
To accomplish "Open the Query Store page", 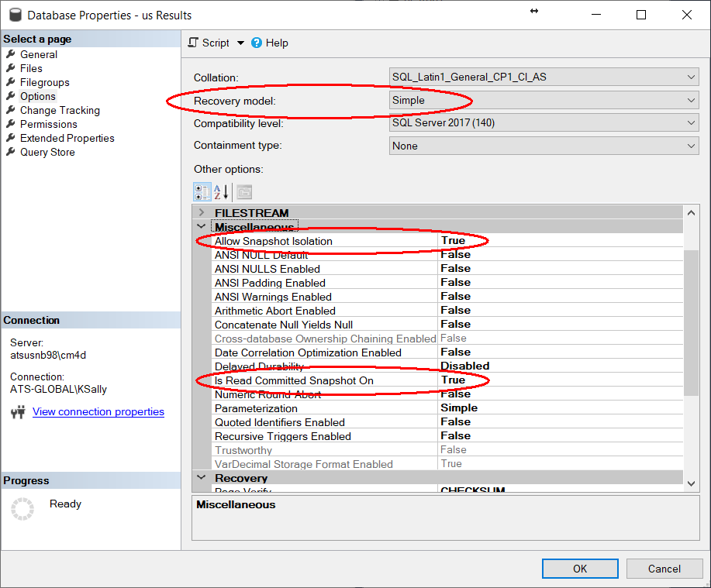I will [47, 152].
